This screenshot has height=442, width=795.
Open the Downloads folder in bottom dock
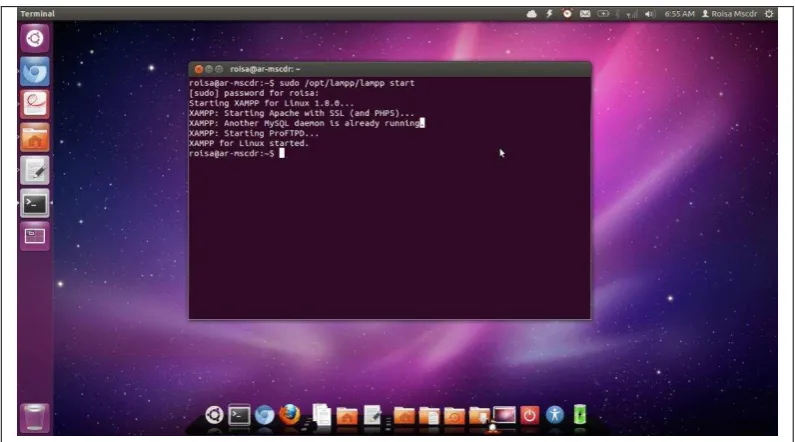479,416
